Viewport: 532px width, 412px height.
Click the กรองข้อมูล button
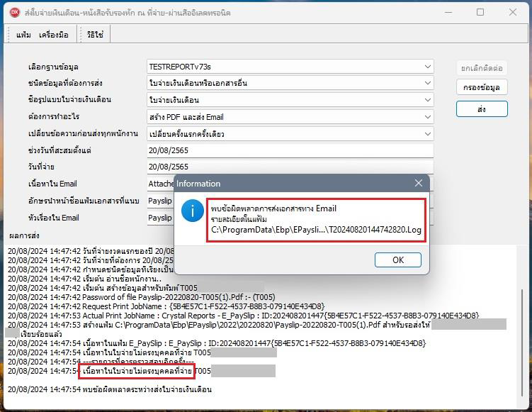(x=482, y=88)
